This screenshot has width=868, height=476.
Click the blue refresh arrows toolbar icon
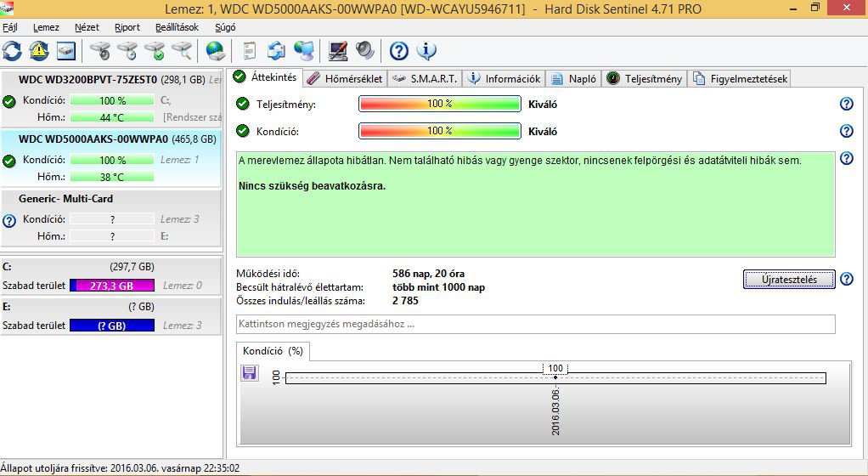pyautogui.click(x=12, y=51)
